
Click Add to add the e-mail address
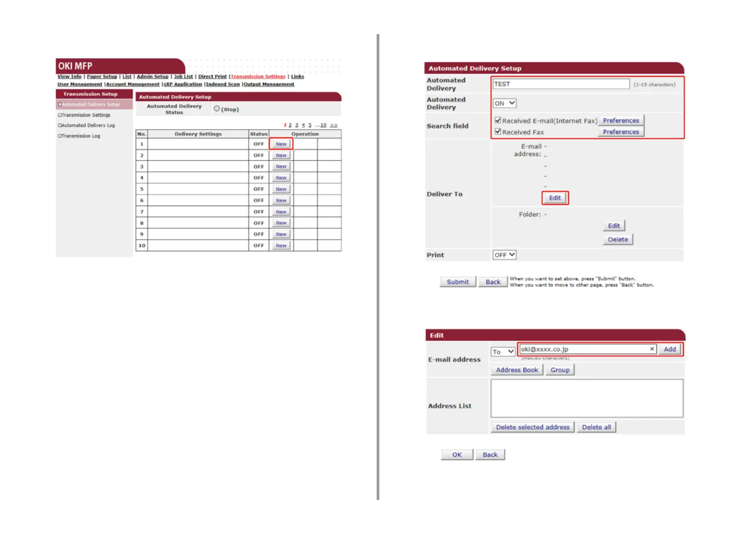[670, 349]
